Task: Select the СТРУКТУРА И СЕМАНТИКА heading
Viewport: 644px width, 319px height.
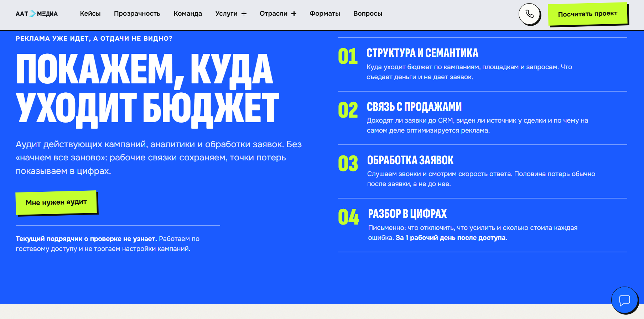Action: pos(422,53)
